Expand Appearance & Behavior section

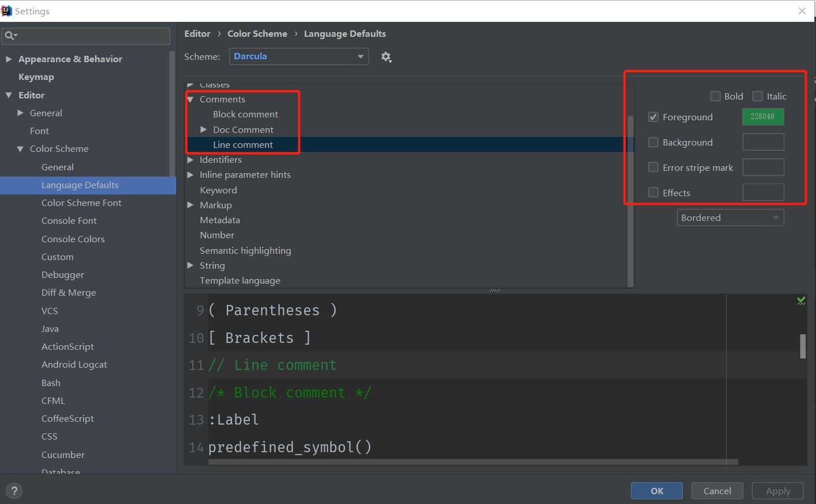click(x=9, y=59)
